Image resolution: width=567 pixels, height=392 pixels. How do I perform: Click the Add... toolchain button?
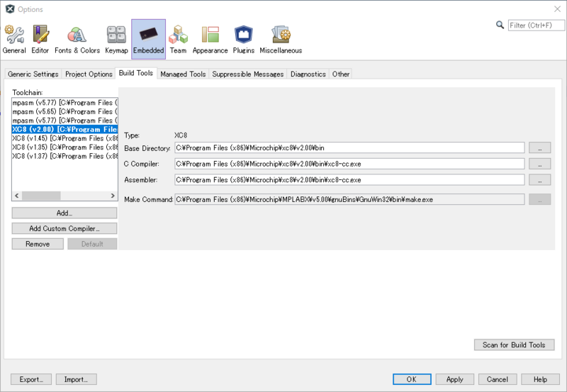click(x=64, y=213)
